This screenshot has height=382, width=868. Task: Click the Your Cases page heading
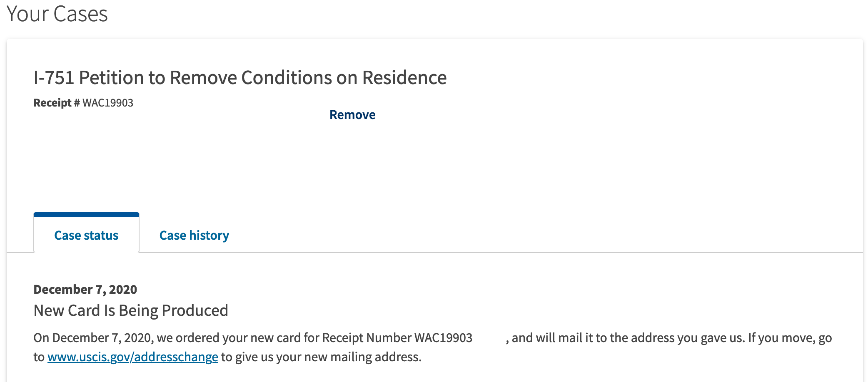[57, 14]
